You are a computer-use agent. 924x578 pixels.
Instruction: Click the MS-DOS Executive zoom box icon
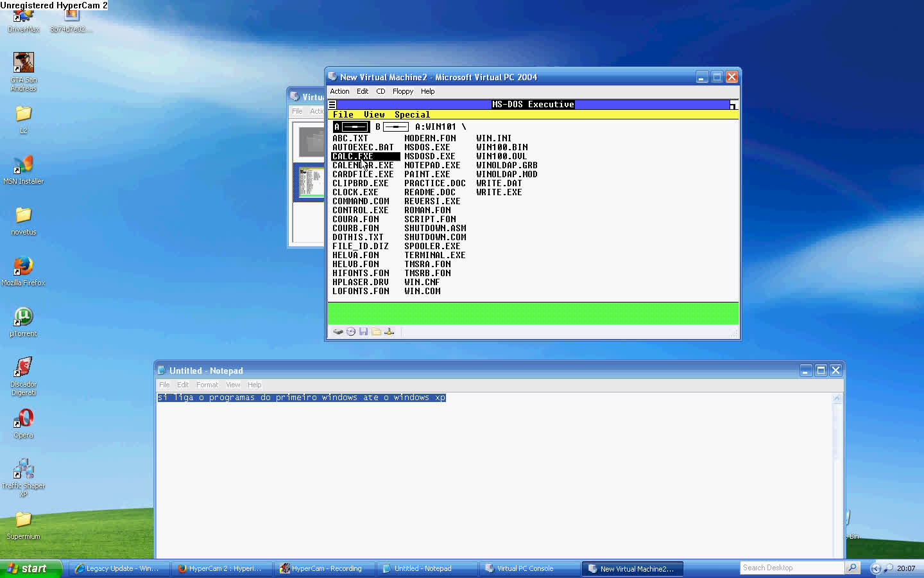(733, 105)
